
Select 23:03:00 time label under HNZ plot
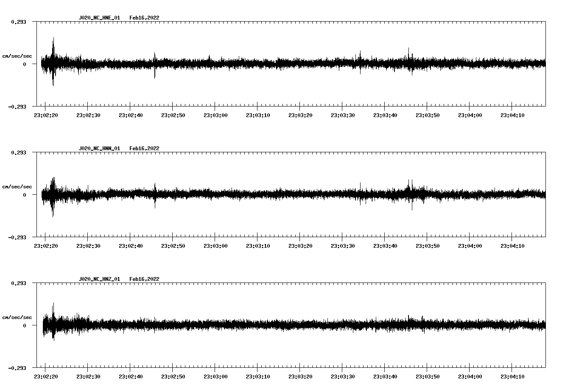pyautogui.click(x=215, y=377)
